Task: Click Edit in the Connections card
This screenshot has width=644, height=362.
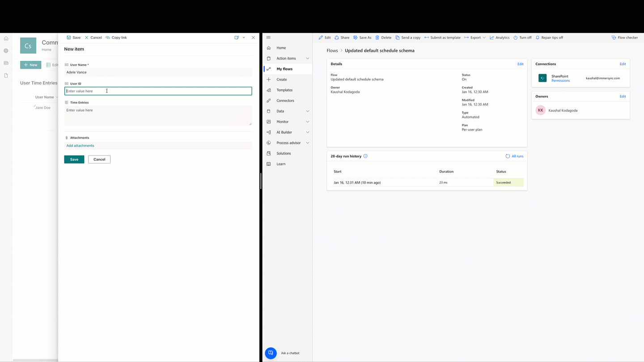Action: [x=623, y=64]
